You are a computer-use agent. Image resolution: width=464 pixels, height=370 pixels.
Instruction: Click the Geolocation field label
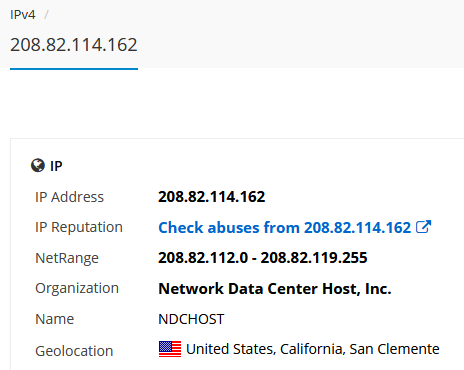click(x=74, y=351)
